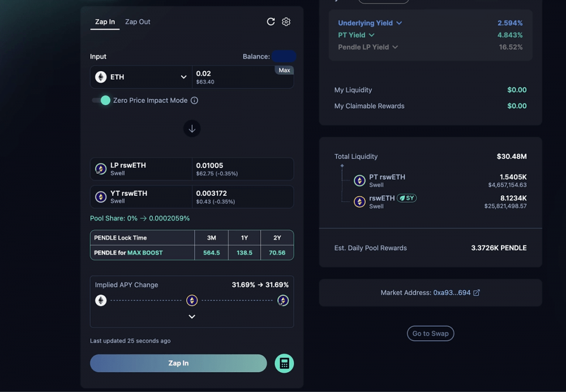Viewport: 566px width, 392px height.
Task: Click the 138.5 PENDLE boost value
Action: (x=245, y=253)
